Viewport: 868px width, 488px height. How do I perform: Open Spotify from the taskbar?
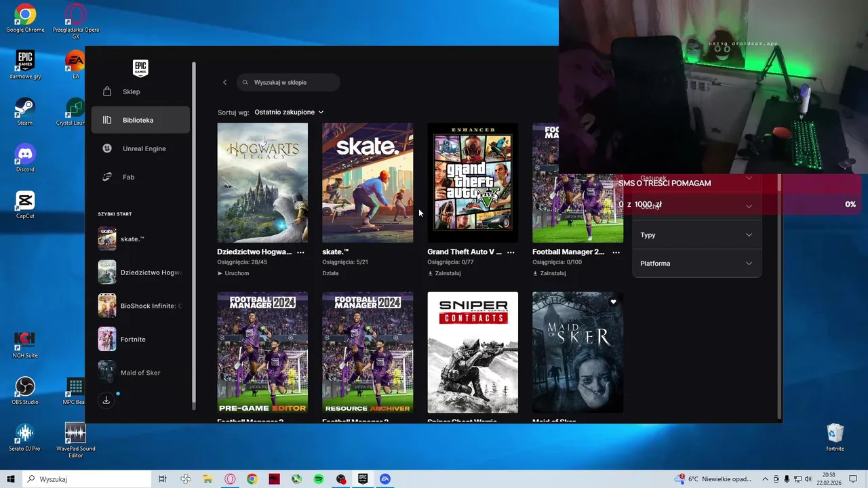319,479
